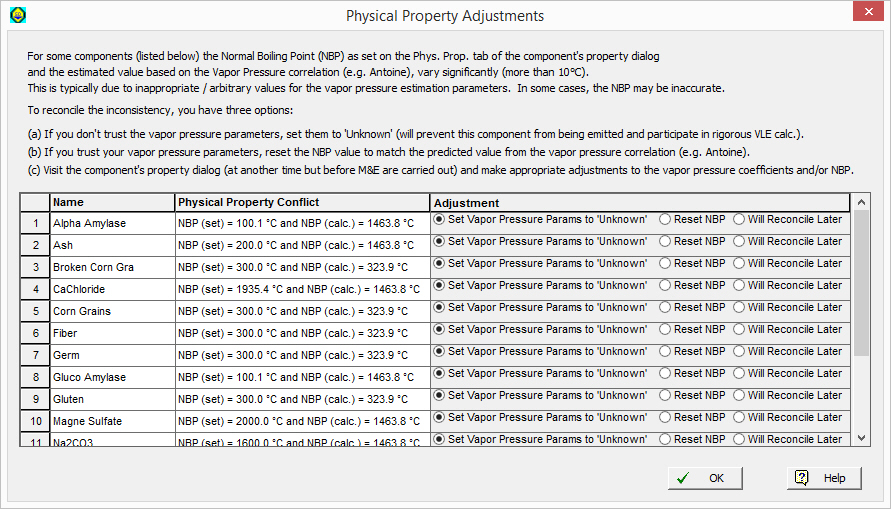Screen dimensions: 891x509
Task: Click the green checkmark OK button
Action: pyautogui.click(x=705, y=478)
